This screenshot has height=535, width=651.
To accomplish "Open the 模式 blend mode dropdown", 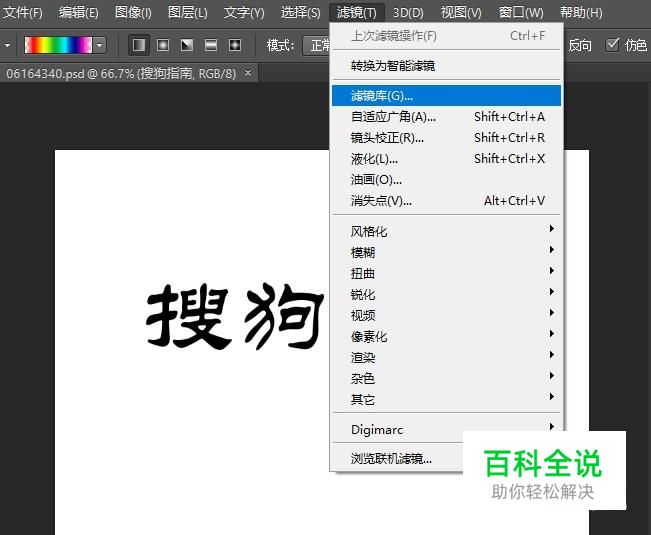I will 318,45.
